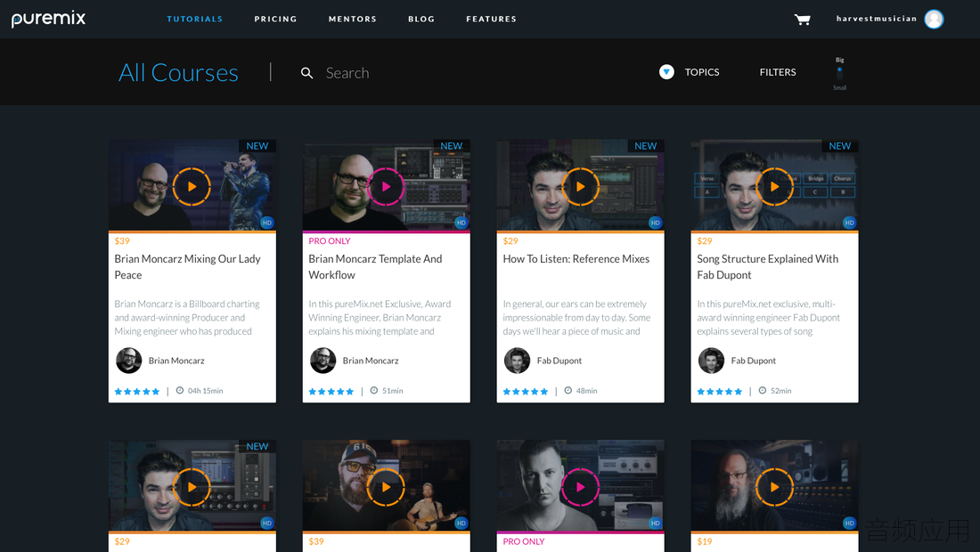Click HD badge on How To Listen thumbnail
980x552 pixels.
[x=655, y=223]
